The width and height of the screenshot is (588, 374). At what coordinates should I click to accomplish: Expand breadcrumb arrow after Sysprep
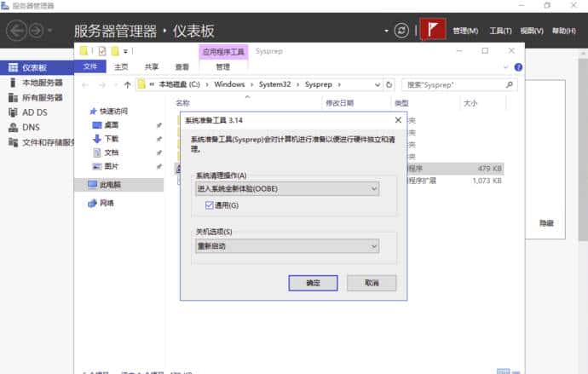[x=339, y=84]
